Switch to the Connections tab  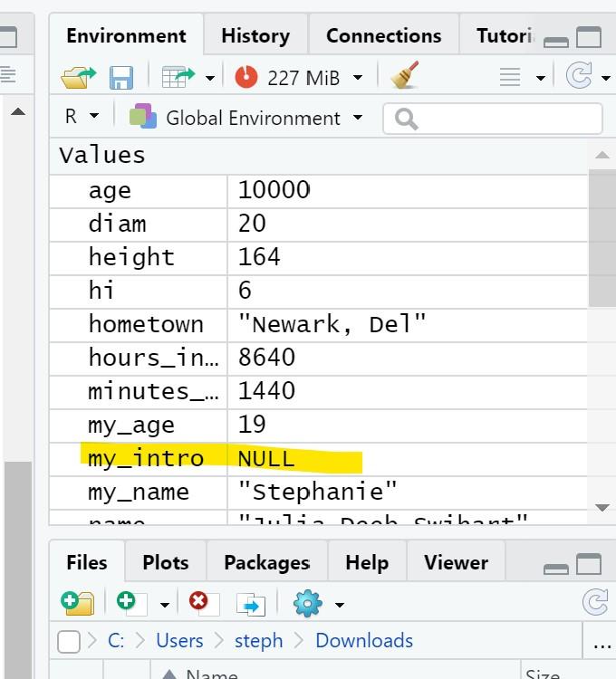(x=384, y=35)
